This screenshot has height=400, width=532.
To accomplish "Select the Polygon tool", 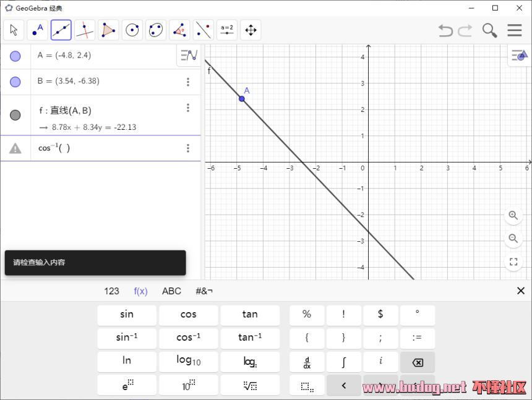I will click(108, 30).
